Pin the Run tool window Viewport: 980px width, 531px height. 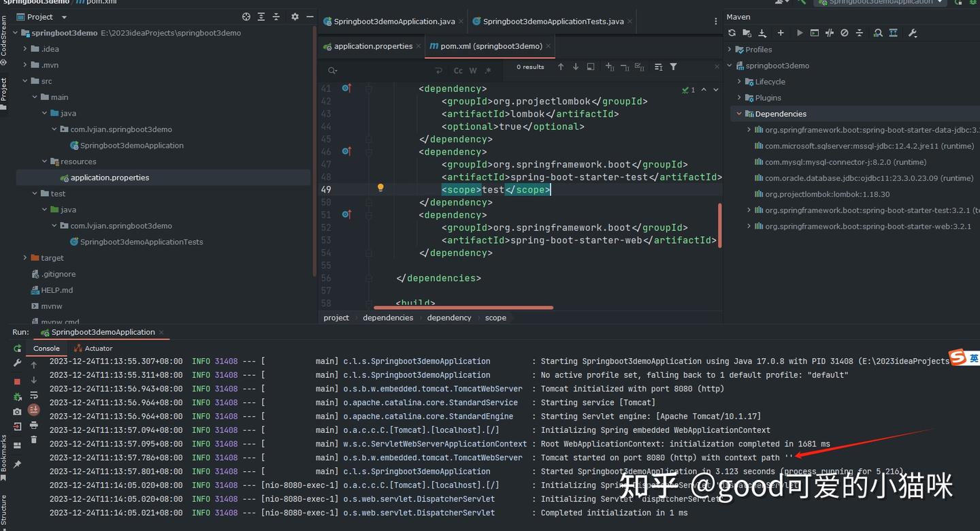click(18, 465)
